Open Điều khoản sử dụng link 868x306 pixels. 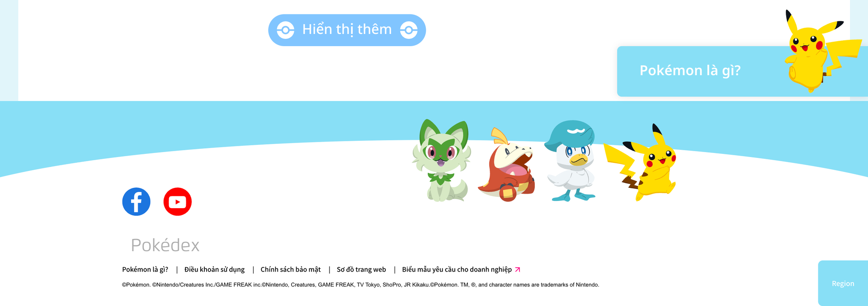pos(214,269)
